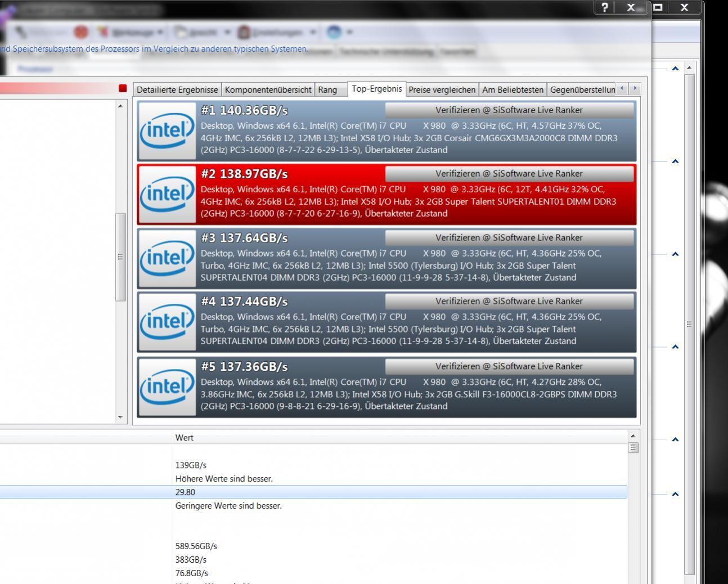Collapse the topmost chevron section in background window
The width and height of the screenshot is (728, 584).
pos(675,69)
